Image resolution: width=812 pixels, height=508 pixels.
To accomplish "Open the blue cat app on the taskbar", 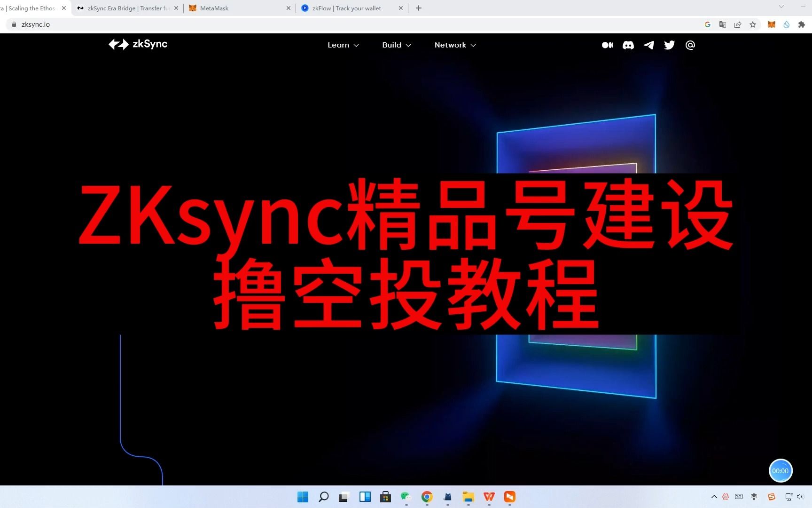I will point(447,497).
